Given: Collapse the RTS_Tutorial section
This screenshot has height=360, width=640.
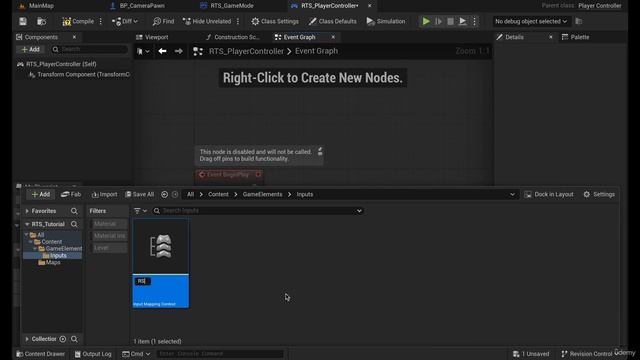Looking at the screenshot, I should (x=27, y=224).
